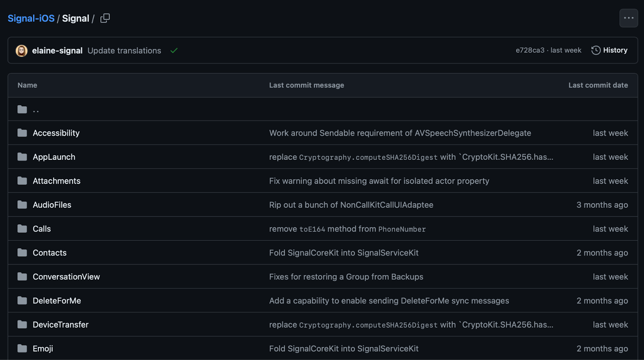Navigate to Signal-iOS repository root
644x360 pixels.
(x=31, y=19)
